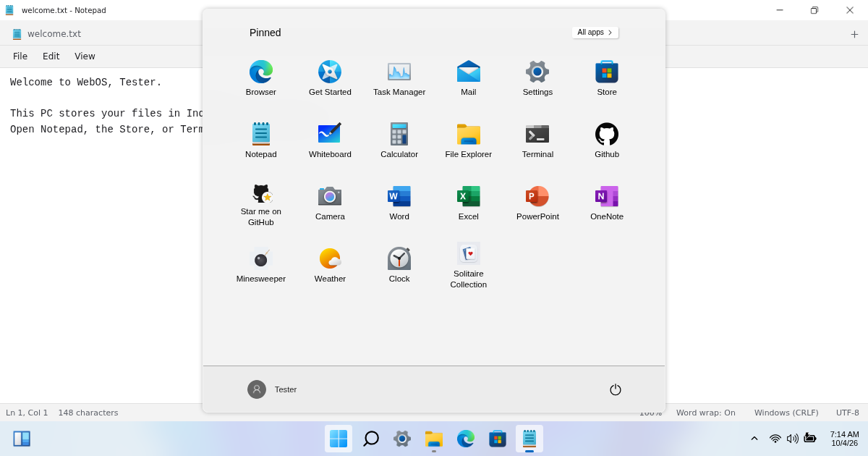This screenshot has height=456, width=868.
Task: Open the Edit menu in Notepad
Action: [51, 56]
